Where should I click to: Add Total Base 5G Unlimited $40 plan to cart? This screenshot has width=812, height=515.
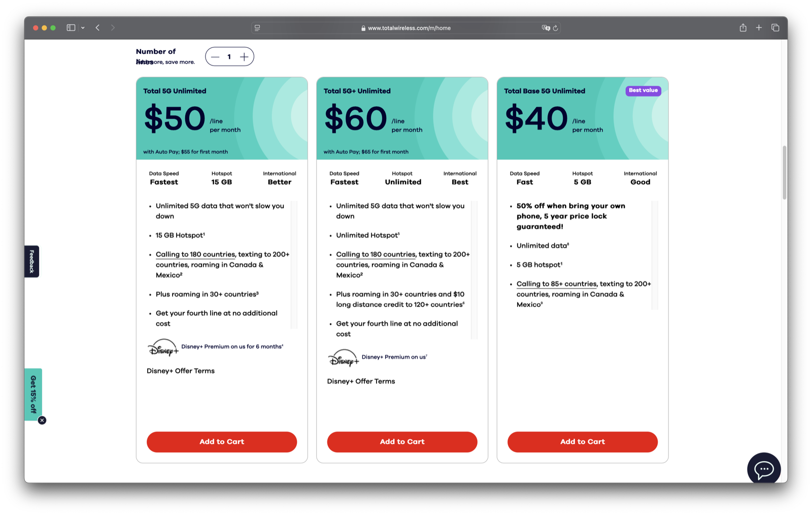583,442
